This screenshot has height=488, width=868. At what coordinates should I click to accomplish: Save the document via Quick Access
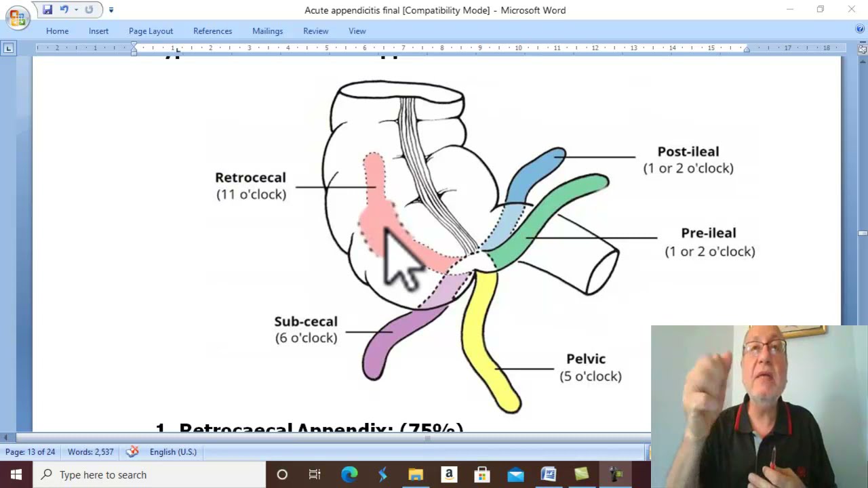coord(47,9)
